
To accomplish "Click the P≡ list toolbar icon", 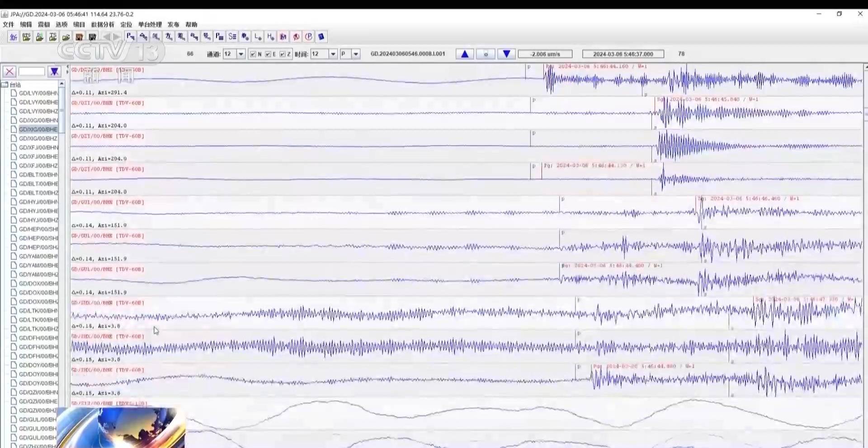I will click(220, 37).
